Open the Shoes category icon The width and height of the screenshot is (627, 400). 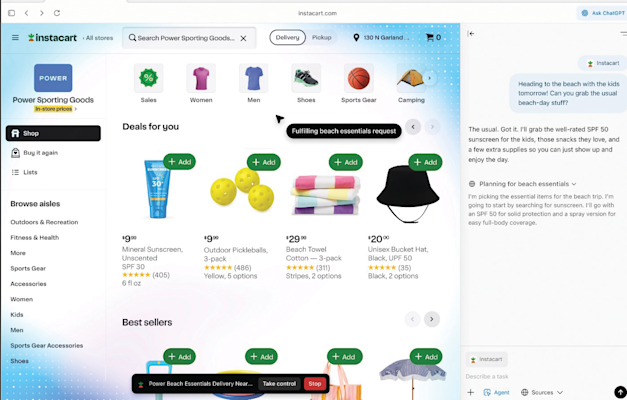(x=306, y=78)
